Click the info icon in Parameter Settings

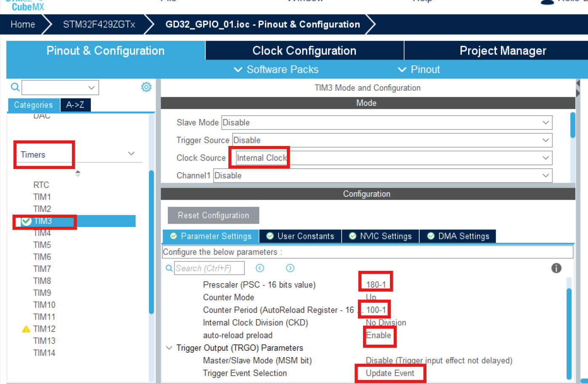tap(556, 268)
